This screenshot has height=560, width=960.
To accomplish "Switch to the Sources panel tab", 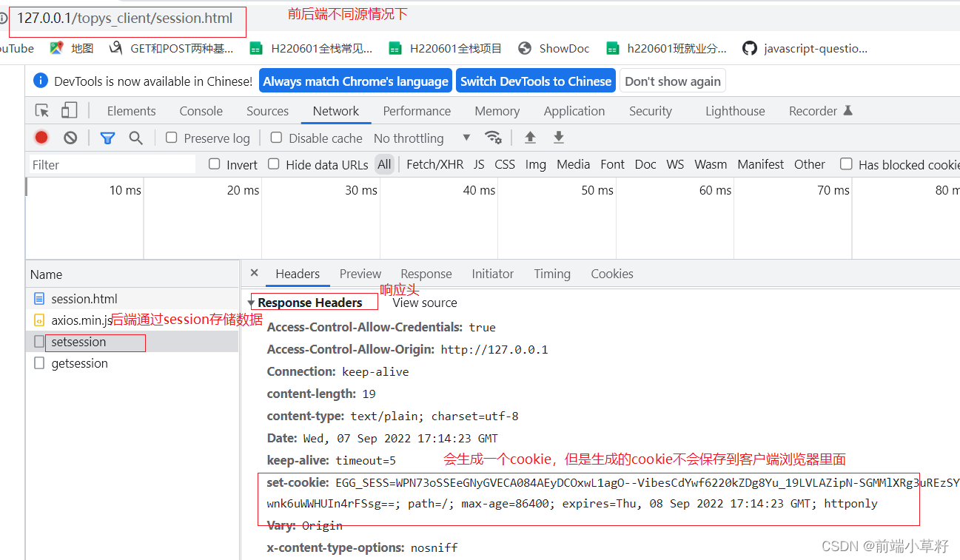I will coord(267,111).
